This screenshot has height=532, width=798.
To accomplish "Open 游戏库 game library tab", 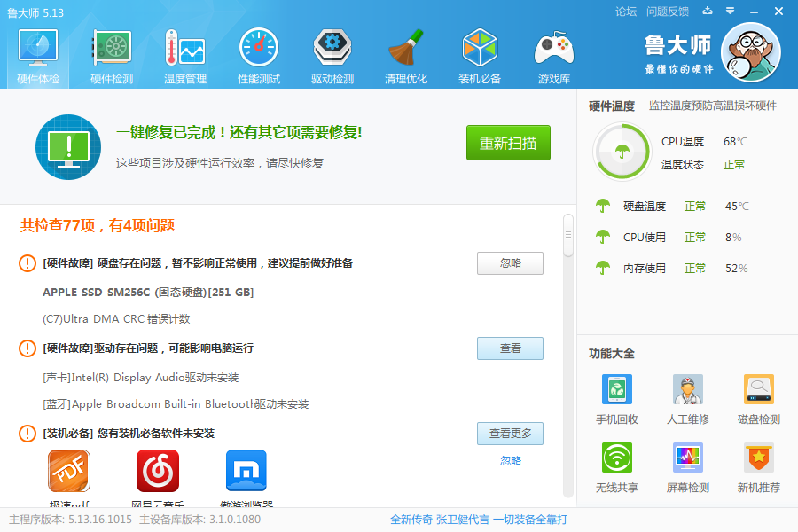I will (x=553, y=57).
